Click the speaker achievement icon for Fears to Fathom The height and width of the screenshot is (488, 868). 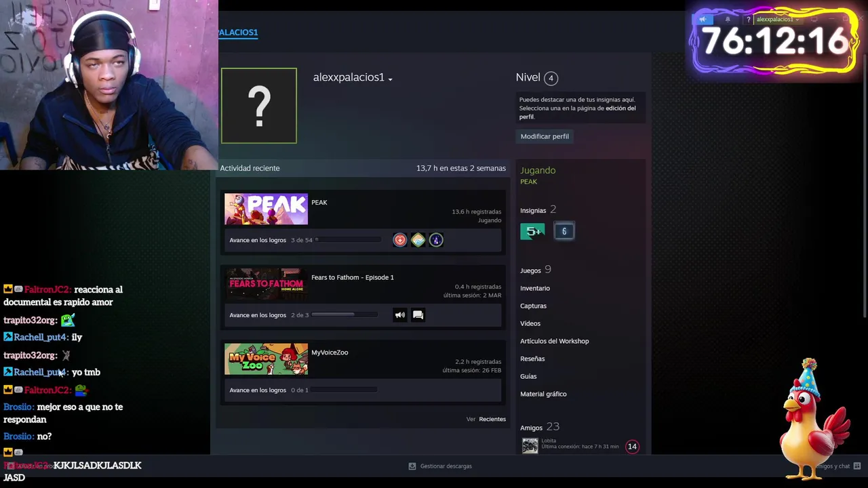click(400, 314)
